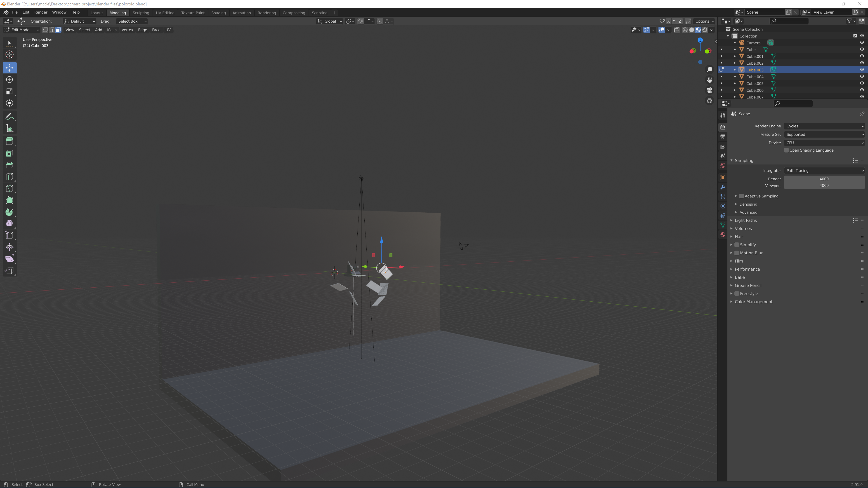
Task: Hide Cube.004 with its eye icon
Action: click(862, 76)
